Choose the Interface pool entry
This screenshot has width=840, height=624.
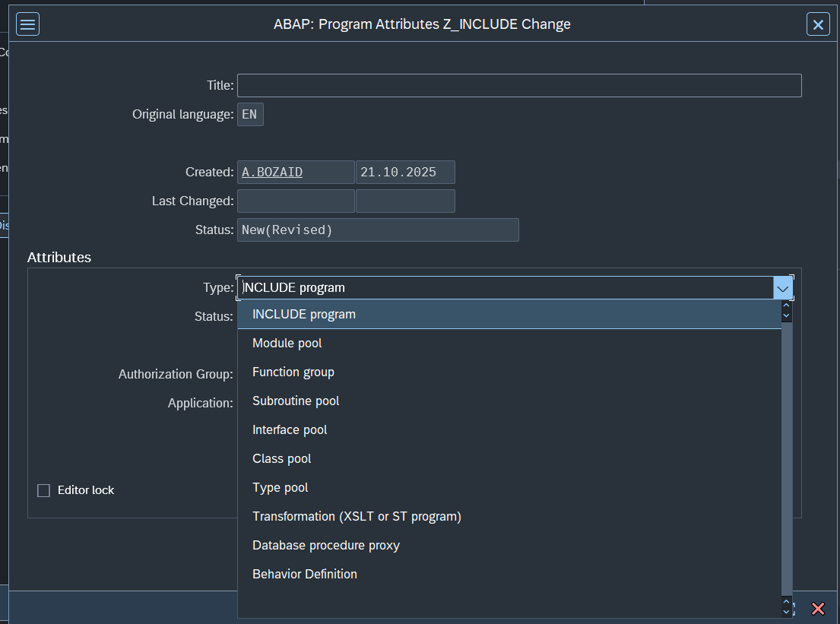[290, 430]
